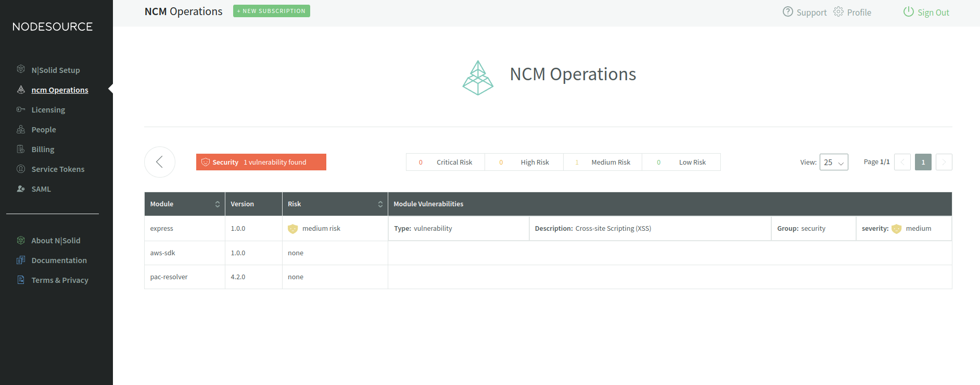Click the Terms & Privacy document icon
The image size is (980, 385).
click(21, 280)
